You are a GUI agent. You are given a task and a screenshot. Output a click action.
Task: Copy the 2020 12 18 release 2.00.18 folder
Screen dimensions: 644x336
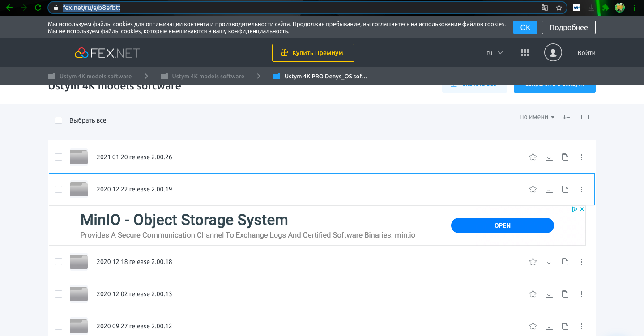pos(565,262)
